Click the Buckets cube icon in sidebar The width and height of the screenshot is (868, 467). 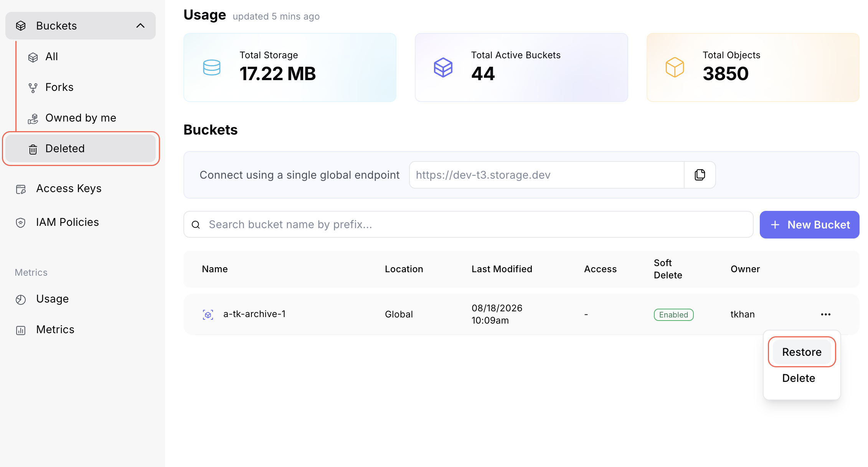[x=21, y=26]
